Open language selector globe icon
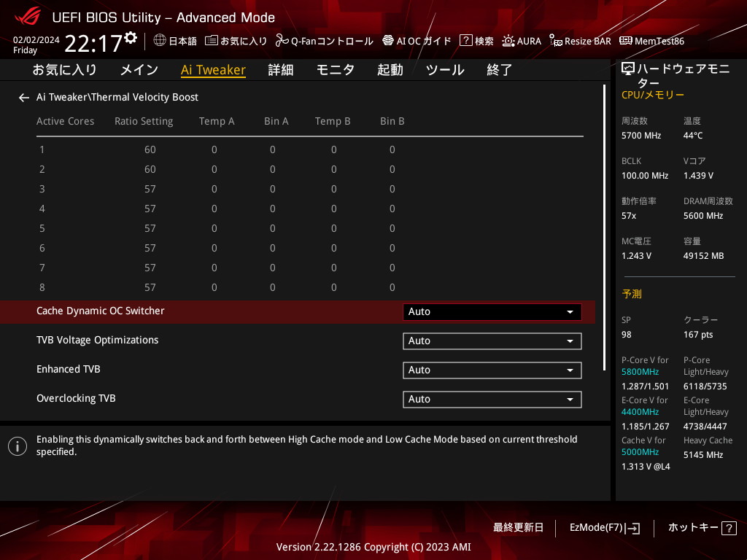Viewport: 747px width, 560px height. (160, 41)
